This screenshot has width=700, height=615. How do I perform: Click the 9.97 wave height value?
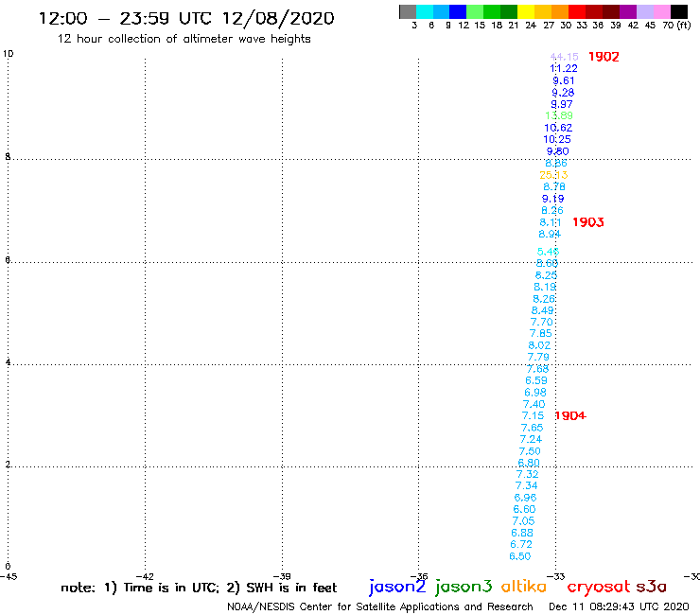(x=562, y=104)
